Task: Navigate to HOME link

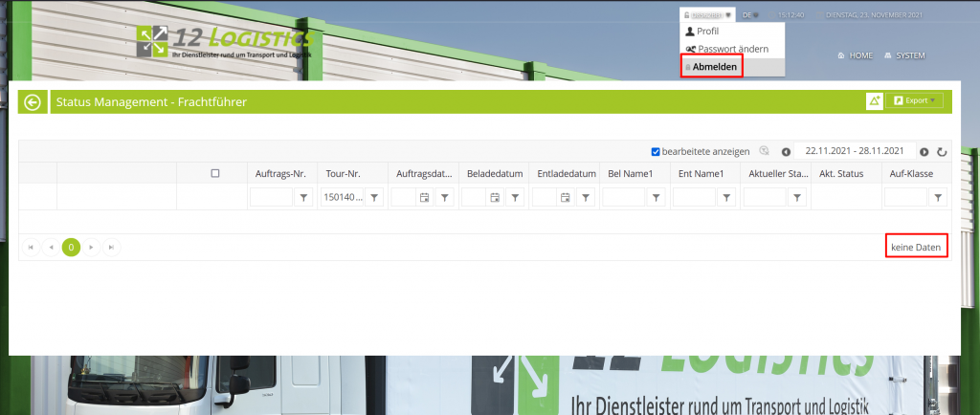Action: (856, 55)
